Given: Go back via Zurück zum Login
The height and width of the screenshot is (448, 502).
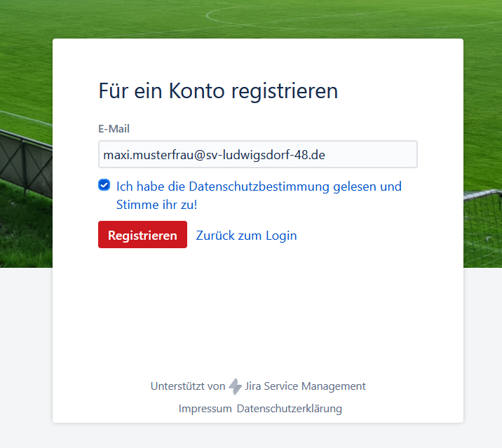Looking at the screenshot, I should pyautogui.click(x=246, y=236).
